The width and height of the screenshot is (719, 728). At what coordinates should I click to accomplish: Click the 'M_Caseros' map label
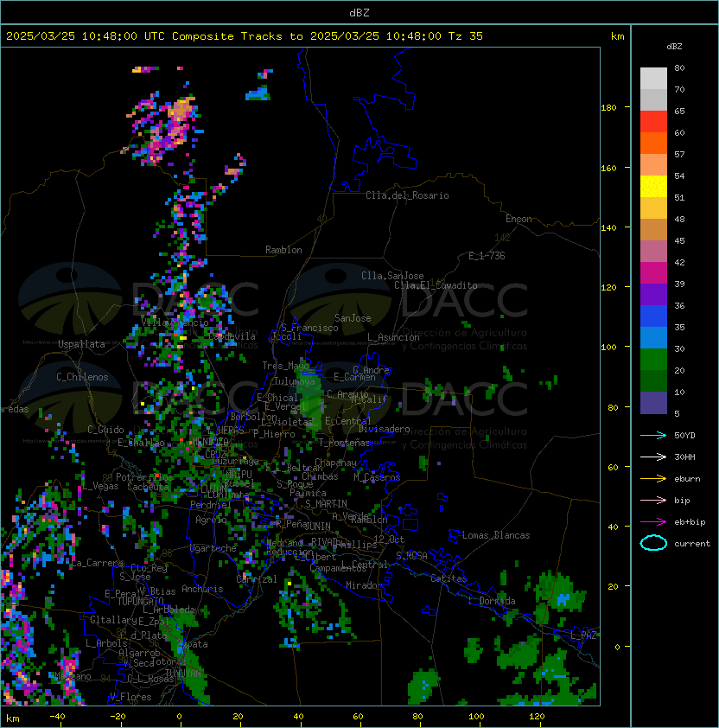click(x=377, y=476)
